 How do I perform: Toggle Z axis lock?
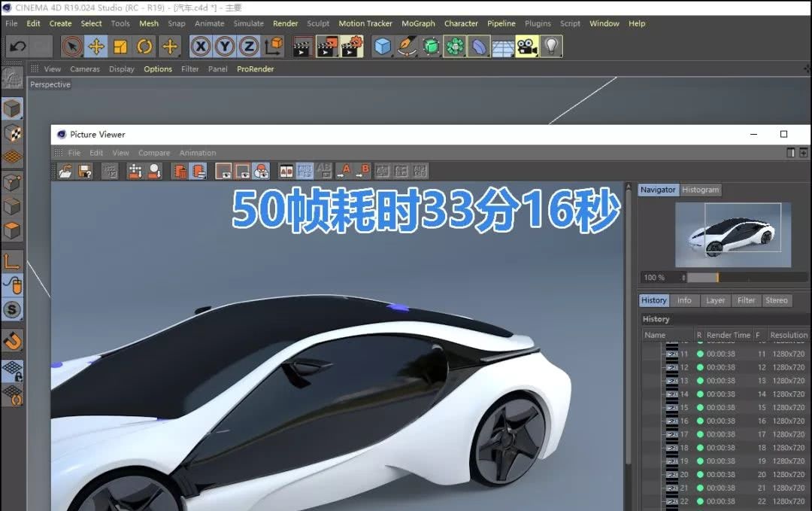249,47
